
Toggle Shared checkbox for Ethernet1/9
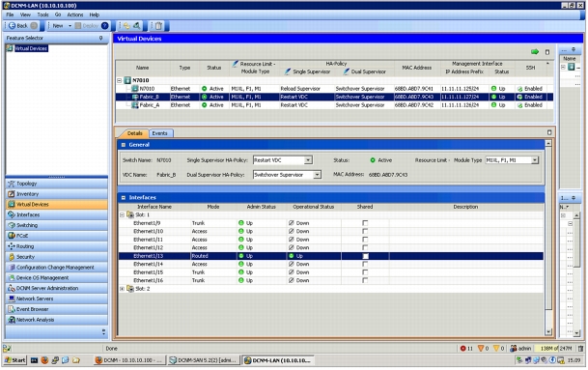tap(365, 223)
